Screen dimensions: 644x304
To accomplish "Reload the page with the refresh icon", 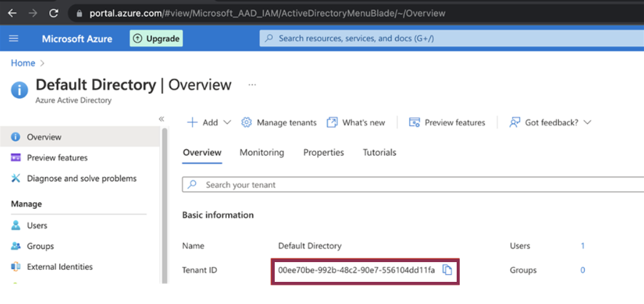I will (x=53, y=13).
